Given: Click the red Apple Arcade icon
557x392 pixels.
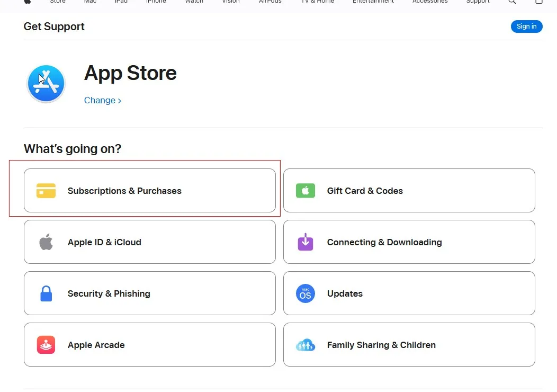Looking at the screenshot, I should [46, 345].
